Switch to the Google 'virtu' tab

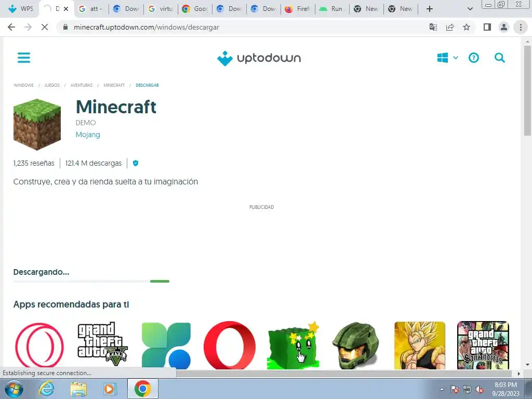pyautogui.click(x=161, y=9)
